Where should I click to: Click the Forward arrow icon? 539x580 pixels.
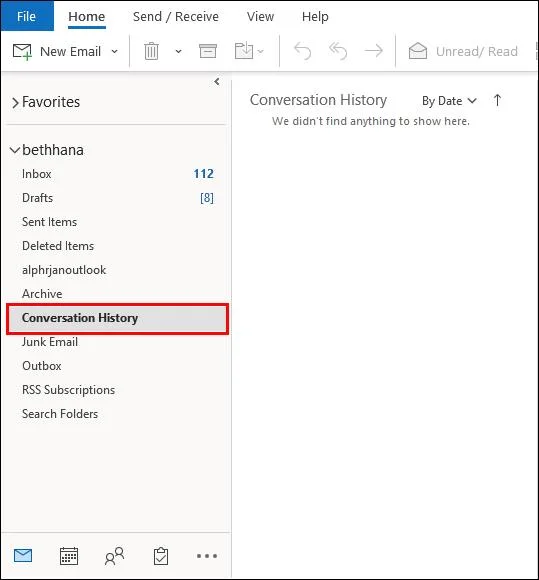coord(374,51)
